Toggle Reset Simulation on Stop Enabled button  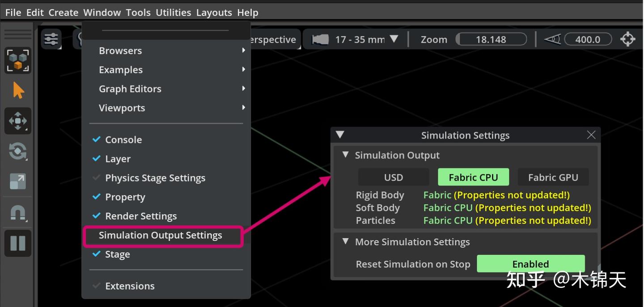pos(530,264)
